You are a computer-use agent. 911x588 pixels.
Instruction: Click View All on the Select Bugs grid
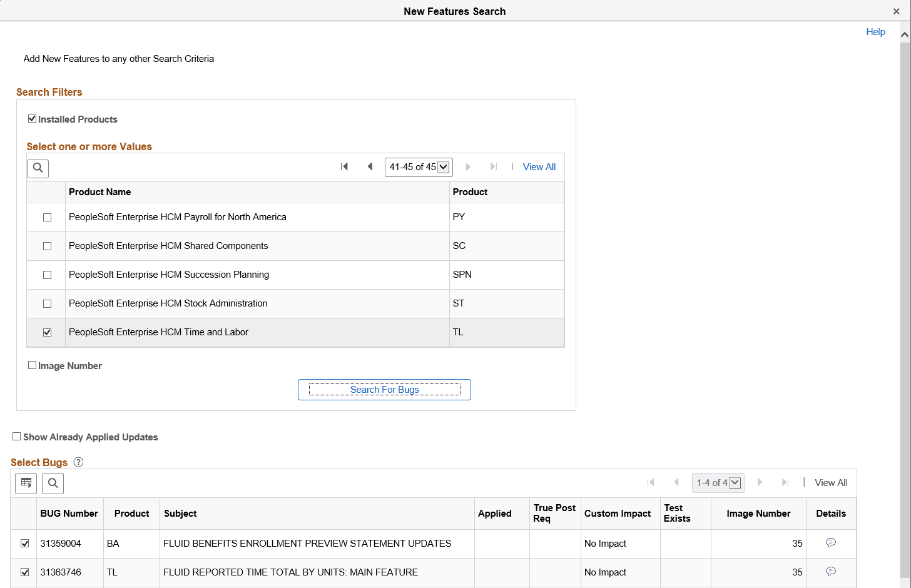(x=831, y=482)
